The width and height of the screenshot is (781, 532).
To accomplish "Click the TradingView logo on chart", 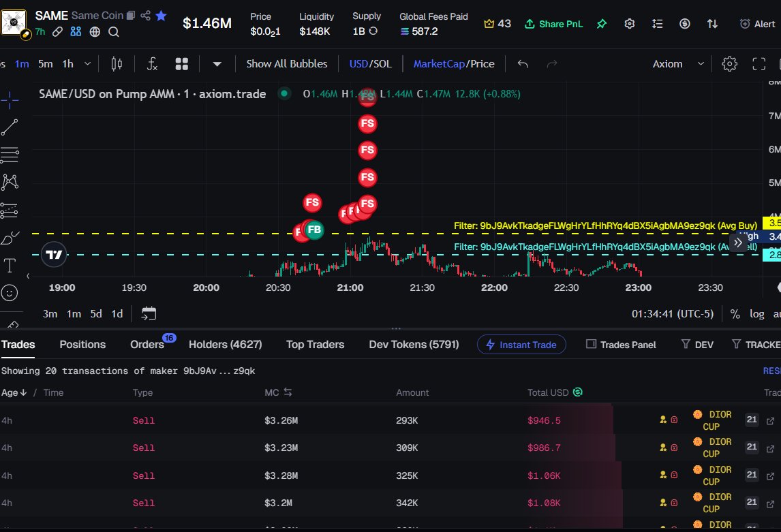I will pos(54,254).
